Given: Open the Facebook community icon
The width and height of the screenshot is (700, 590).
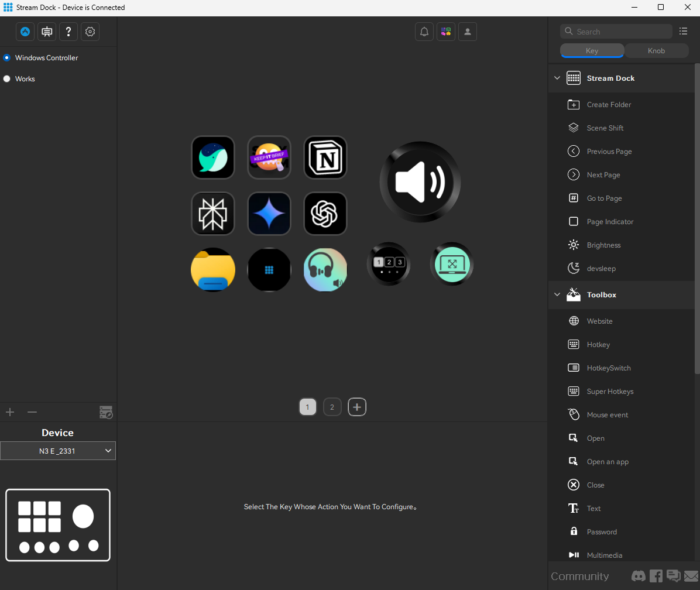Looking at the screenshot, I should 656,576.
